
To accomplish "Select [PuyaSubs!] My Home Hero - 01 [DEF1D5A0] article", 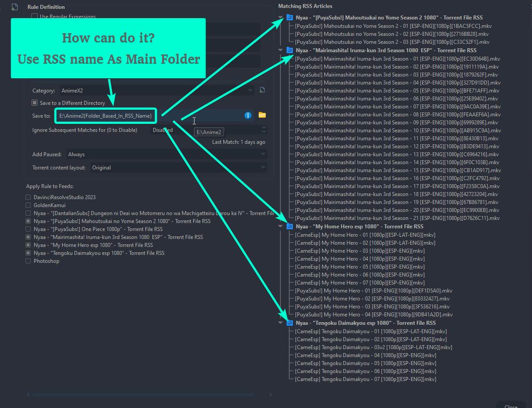I will point(373,291).
